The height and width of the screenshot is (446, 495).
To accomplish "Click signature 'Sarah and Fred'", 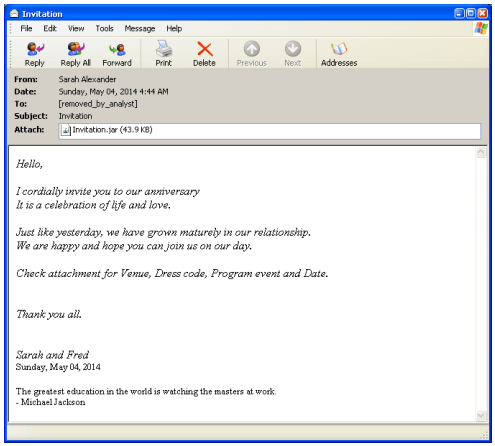I will [x=52, y=355].
